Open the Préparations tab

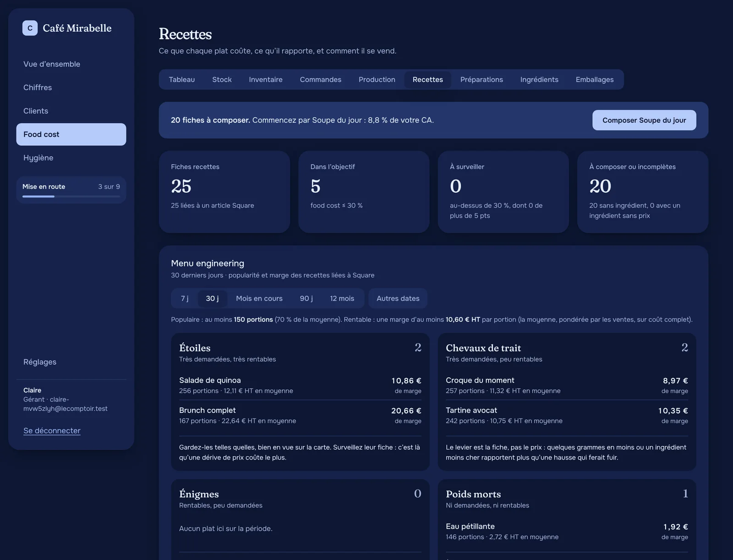481,80
